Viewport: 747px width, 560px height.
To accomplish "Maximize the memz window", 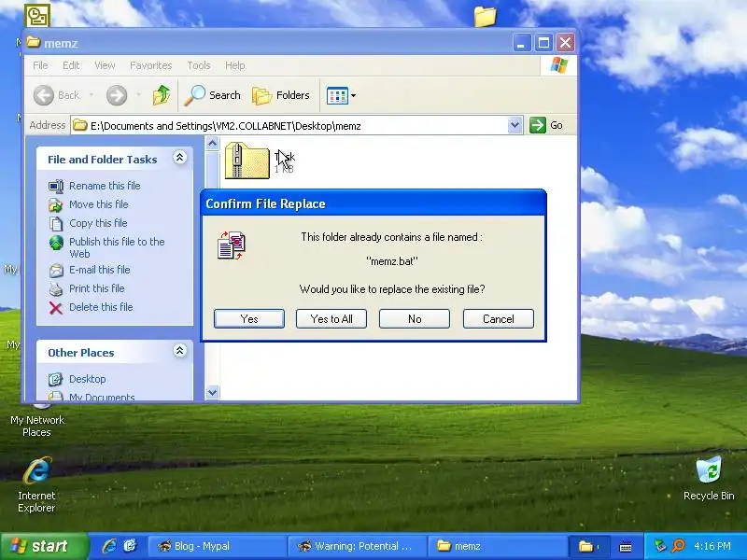I will tap(543, 43).
